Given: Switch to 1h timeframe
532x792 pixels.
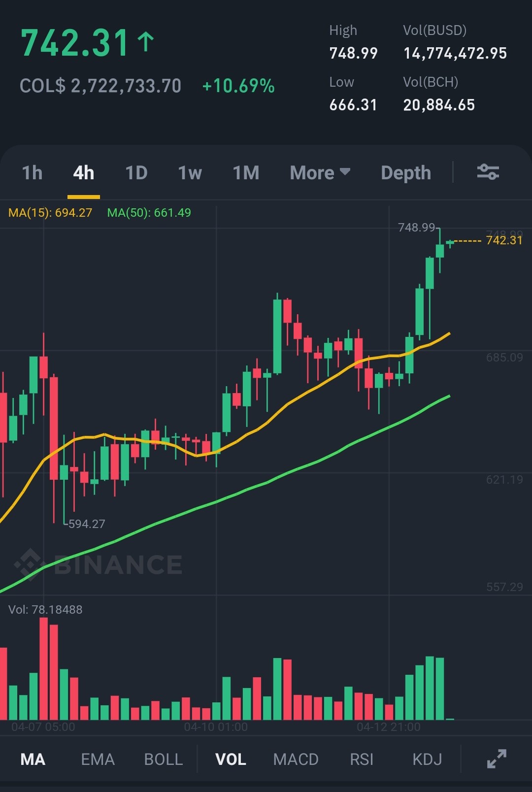Looking at the screenshot, I should pos(32,173).
